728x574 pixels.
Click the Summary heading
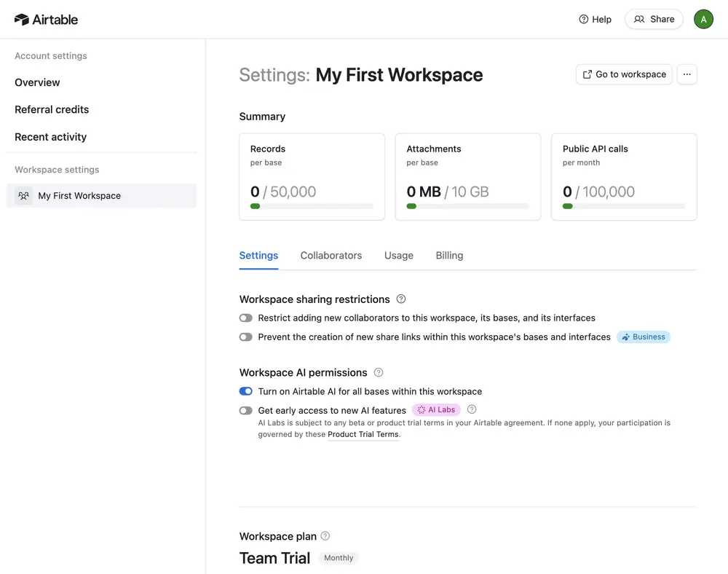click(262, 117)
